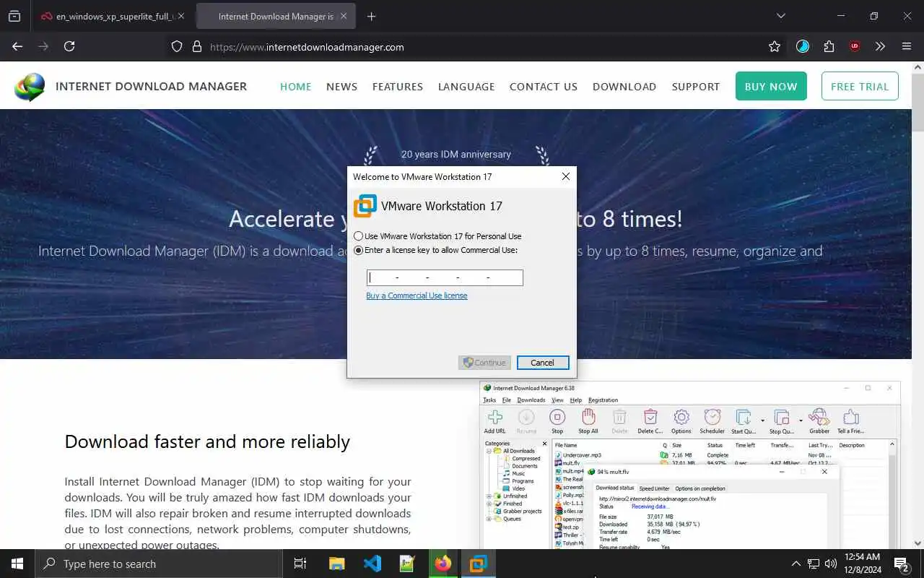Open the CONTACT US menu item
This screenshot has height=578, width=924.
pos(544,86)
